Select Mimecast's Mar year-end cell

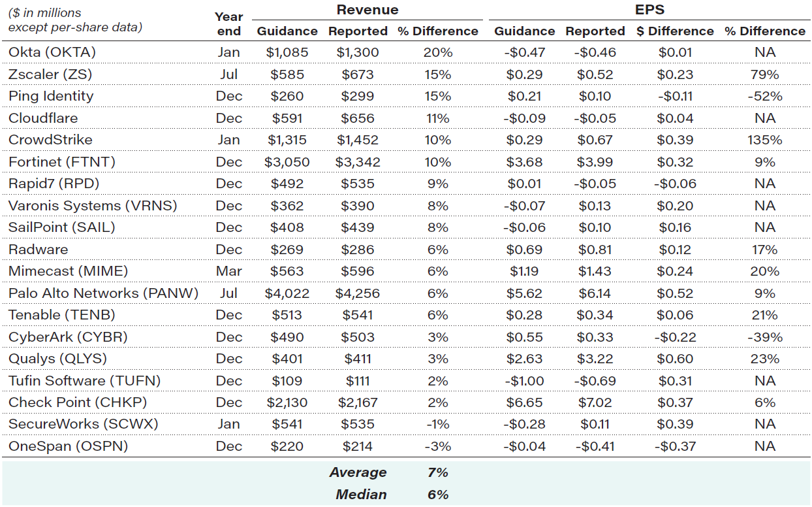click(228, 271)
